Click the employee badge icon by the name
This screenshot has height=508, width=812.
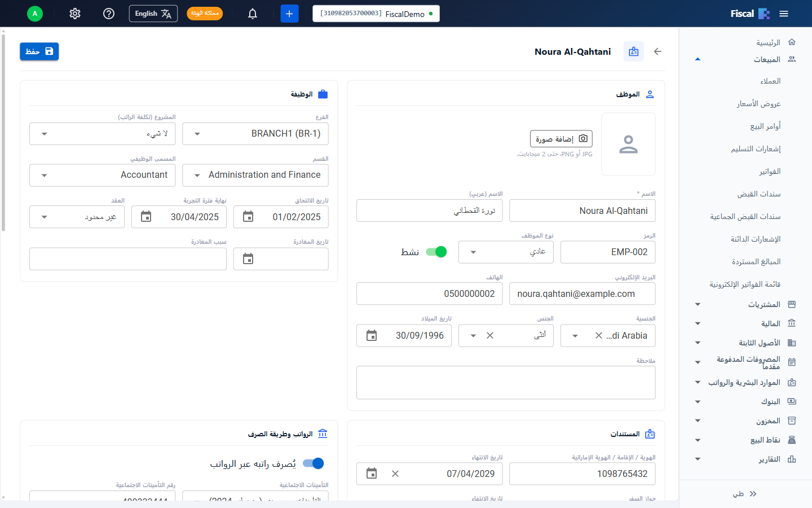click(634, 51)
